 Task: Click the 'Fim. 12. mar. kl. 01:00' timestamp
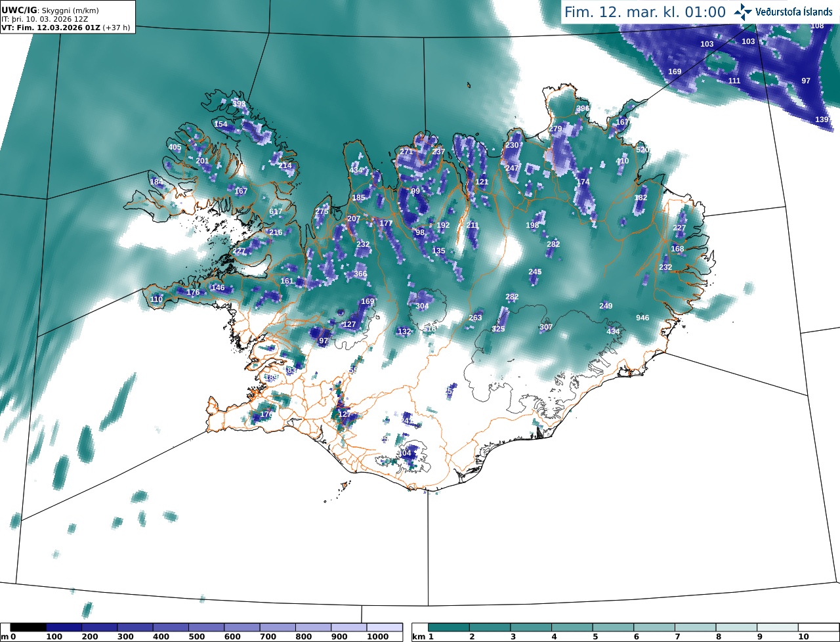click(x=645, y=12)
